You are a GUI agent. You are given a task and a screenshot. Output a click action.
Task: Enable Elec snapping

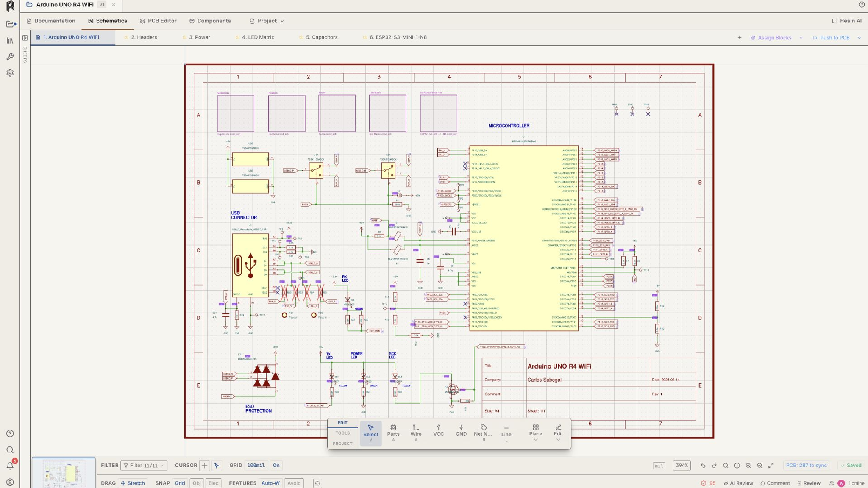click(x=213, y=483)
